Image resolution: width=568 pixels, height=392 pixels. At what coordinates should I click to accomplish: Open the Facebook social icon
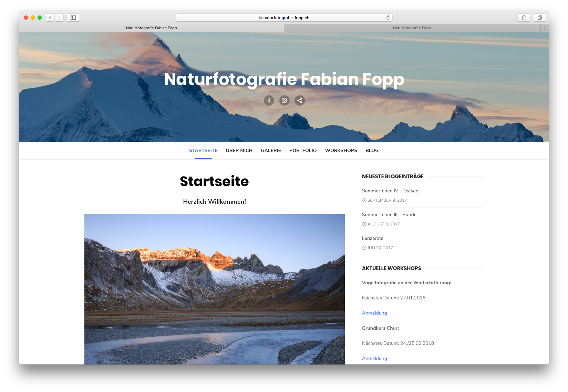click(x=269, y=100)
